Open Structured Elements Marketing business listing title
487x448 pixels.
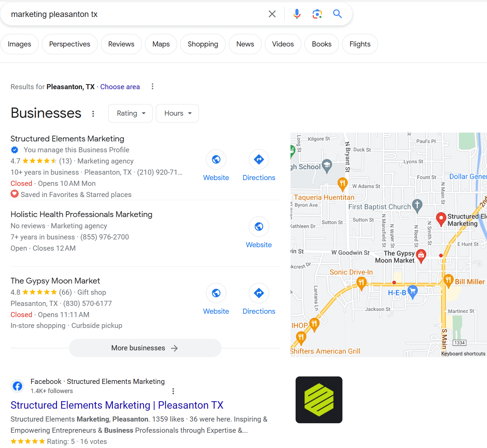[x=67, y=139]
